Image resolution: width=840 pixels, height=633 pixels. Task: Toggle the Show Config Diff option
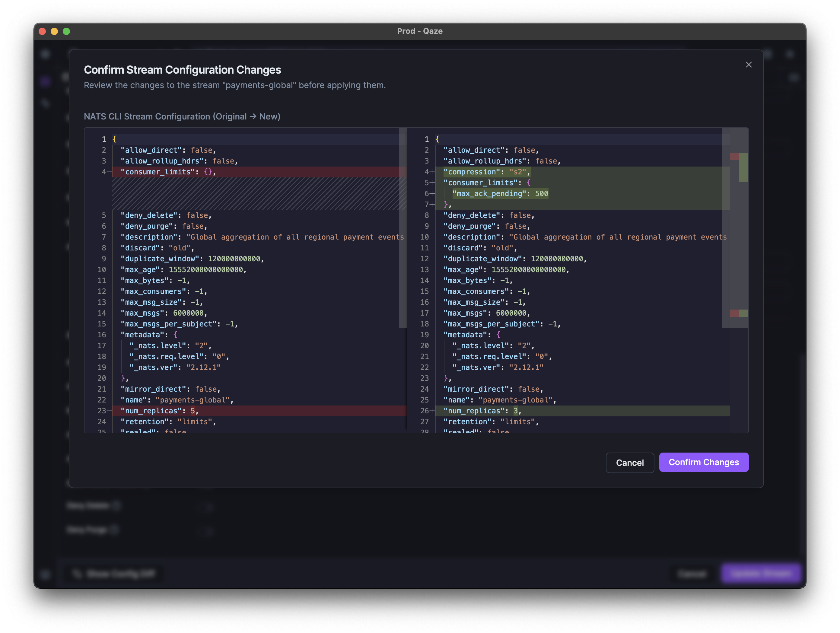(x=114, y=574)
